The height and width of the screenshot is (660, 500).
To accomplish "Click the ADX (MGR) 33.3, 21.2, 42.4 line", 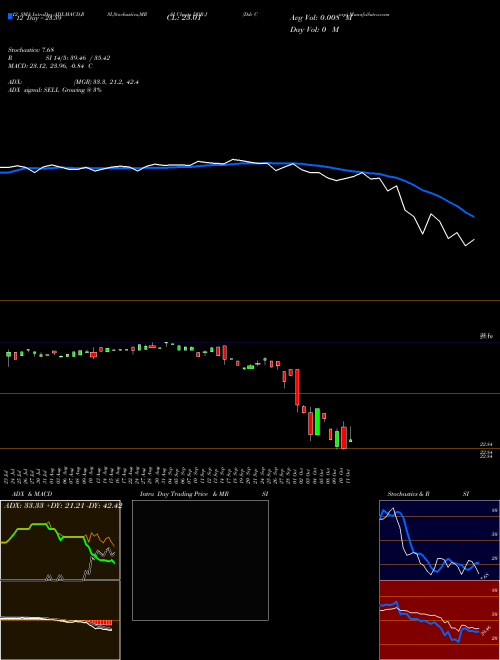I will [x=73, y=82].
